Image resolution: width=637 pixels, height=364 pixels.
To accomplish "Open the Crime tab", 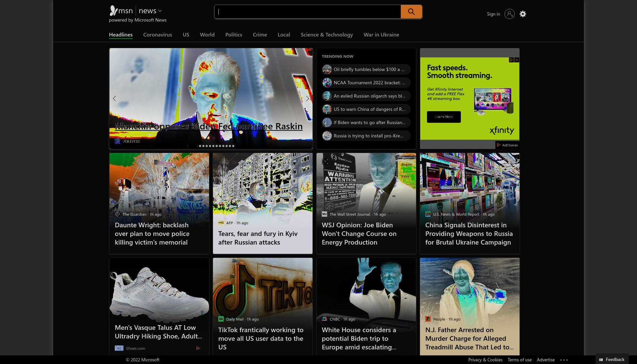I will click(260, 35).
